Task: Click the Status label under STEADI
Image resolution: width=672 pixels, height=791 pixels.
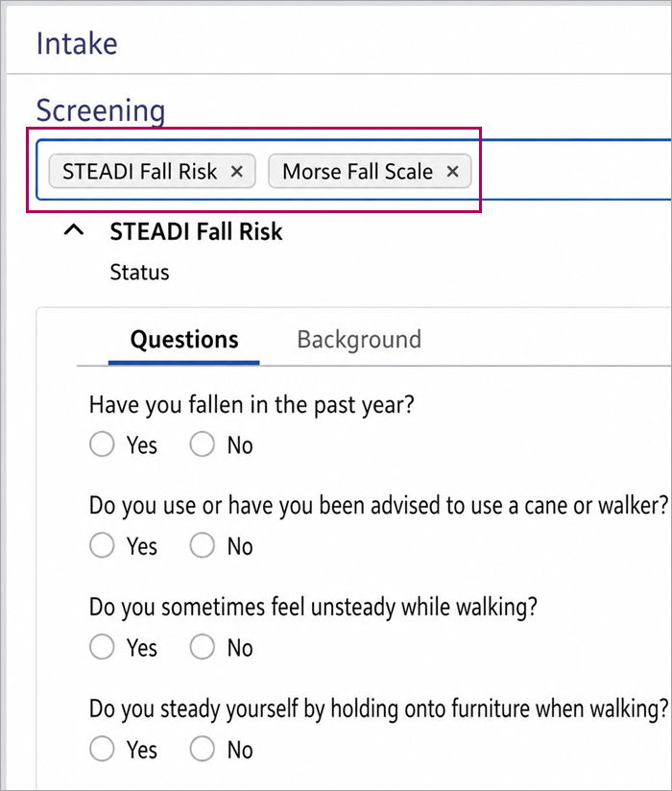Action: [x=140, y=273]
